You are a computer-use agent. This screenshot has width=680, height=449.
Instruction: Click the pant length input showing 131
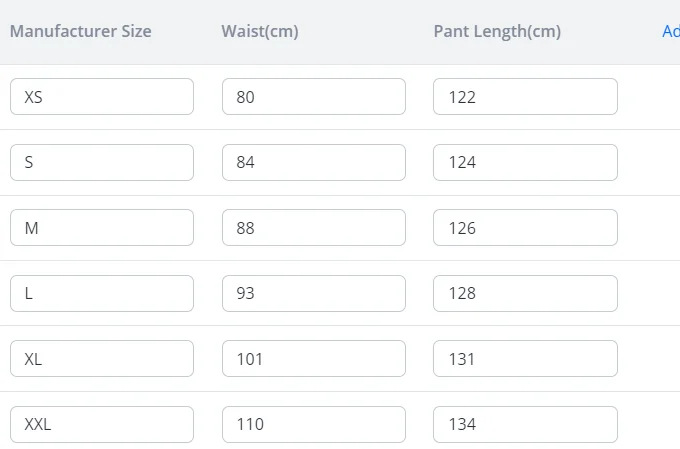point(525,359)
